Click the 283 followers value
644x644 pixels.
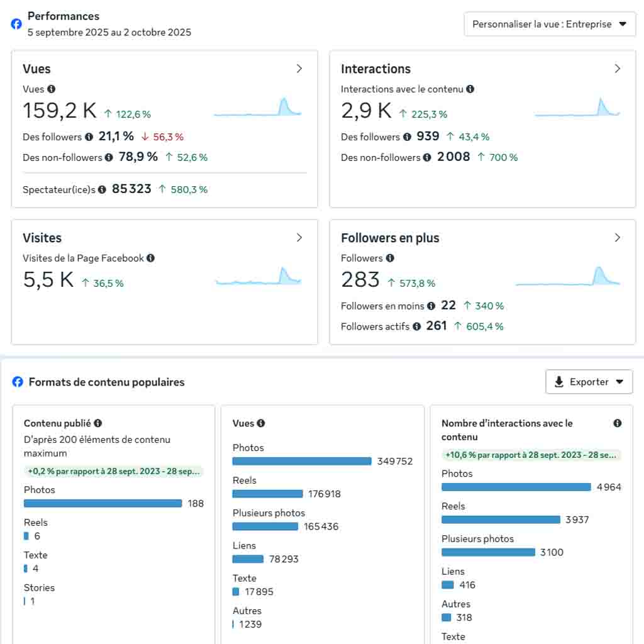coord(360,280)
